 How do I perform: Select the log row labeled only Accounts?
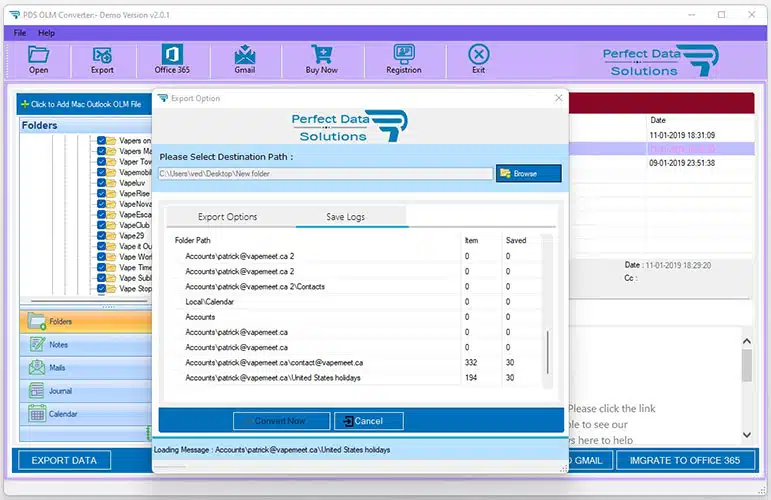click(x=356, y=317)
